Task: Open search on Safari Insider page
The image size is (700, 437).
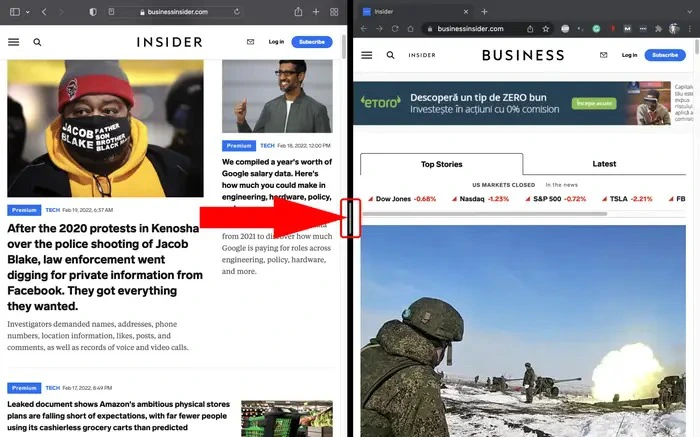Action: tap(38, 42)
